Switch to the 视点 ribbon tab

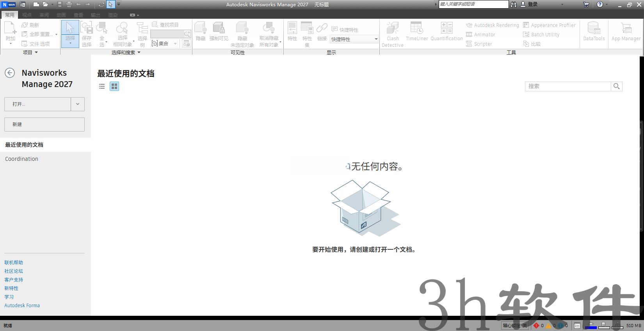(x=27, y=15)
